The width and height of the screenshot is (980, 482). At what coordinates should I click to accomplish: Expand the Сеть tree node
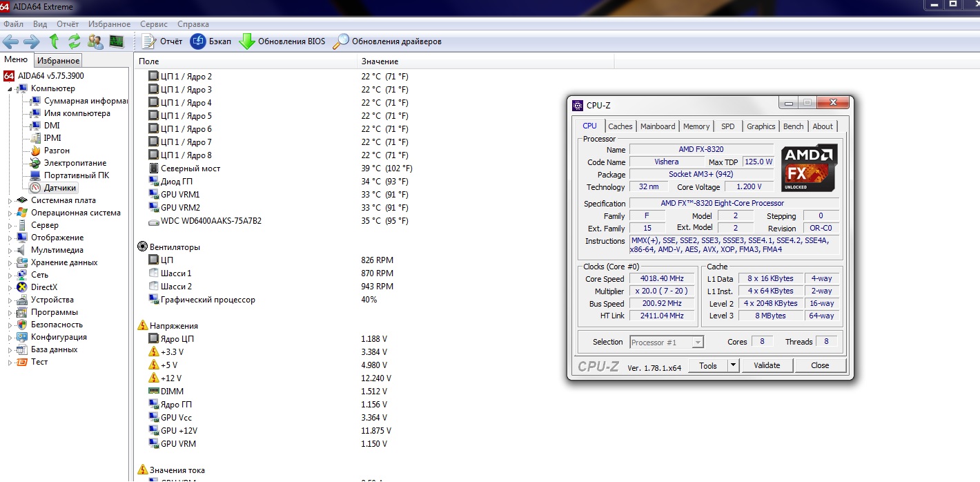tap(10, 276)
